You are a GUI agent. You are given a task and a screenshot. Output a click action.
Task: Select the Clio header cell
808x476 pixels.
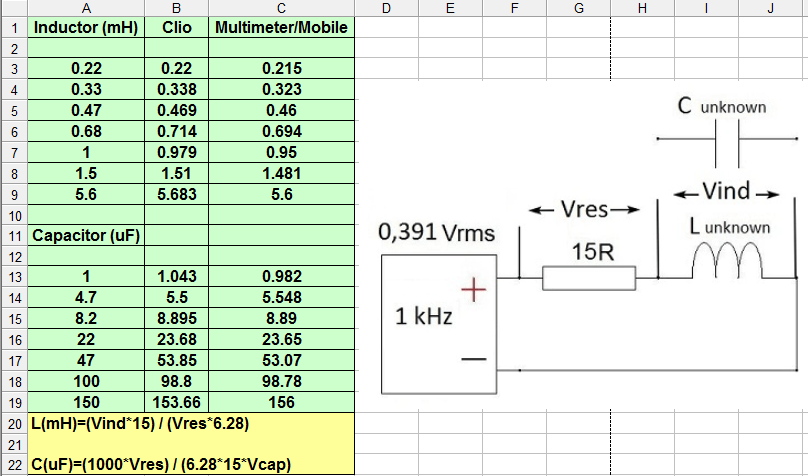(177, 27)
